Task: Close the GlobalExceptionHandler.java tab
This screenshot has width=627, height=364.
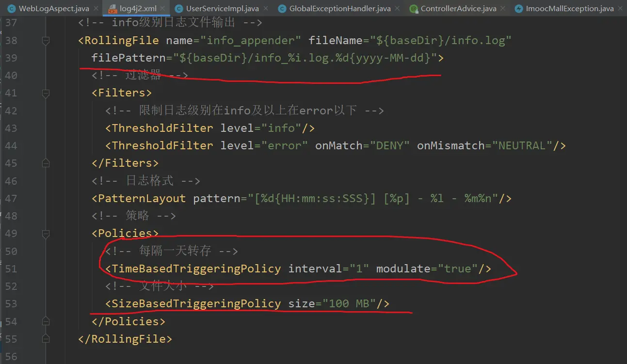Action: click(x=397, y=9)
